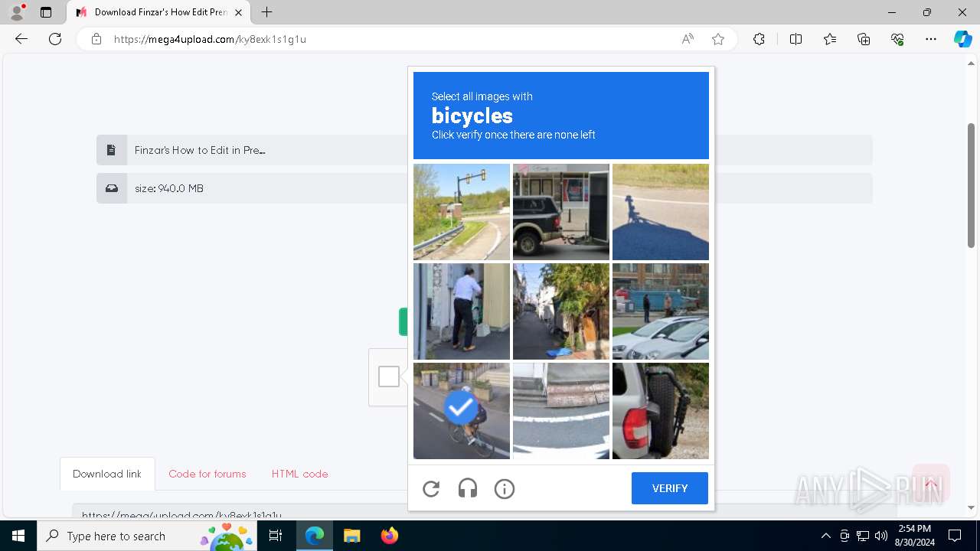Screen dimensions: 980x551
Task: Launch Firefox from taskbar
Action: coord(389,536)
